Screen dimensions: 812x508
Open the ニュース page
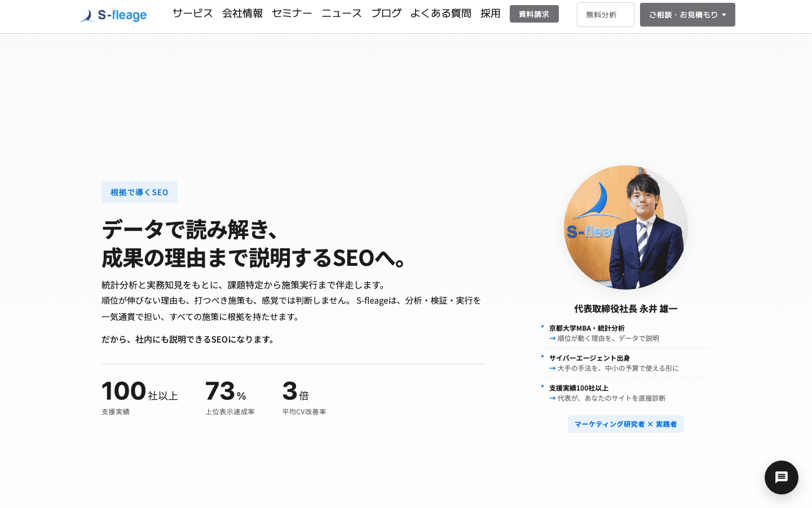click(x=342, y=14)
